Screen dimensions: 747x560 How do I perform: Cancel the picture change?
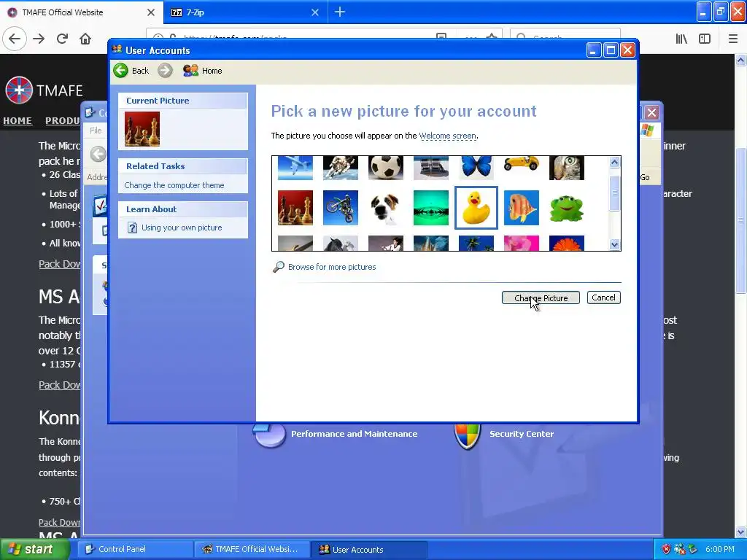(603, 297)
